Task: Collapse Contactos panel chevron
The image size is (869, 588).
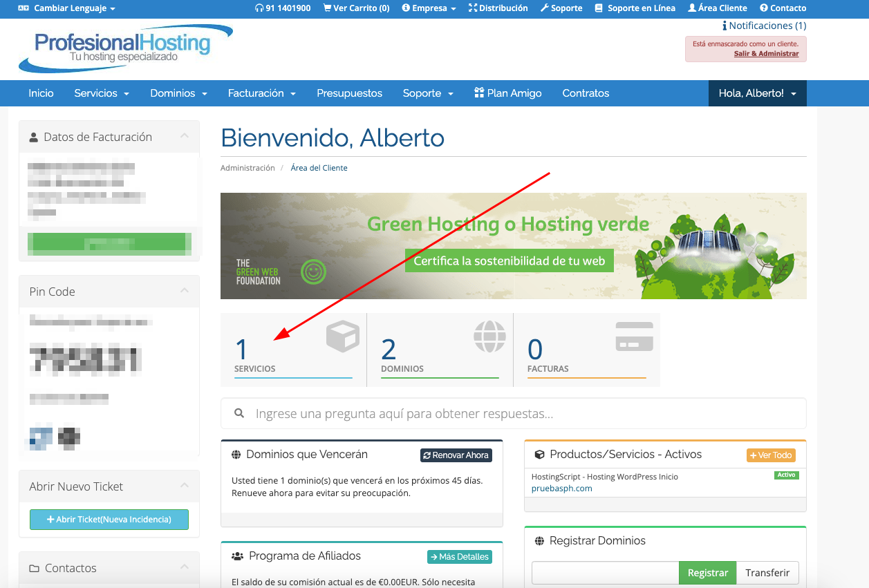Action: 185,567
